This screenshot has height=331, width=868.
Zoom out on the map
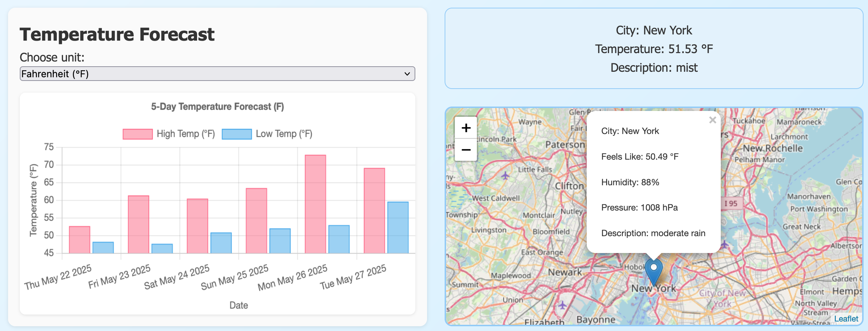[466, 150]
